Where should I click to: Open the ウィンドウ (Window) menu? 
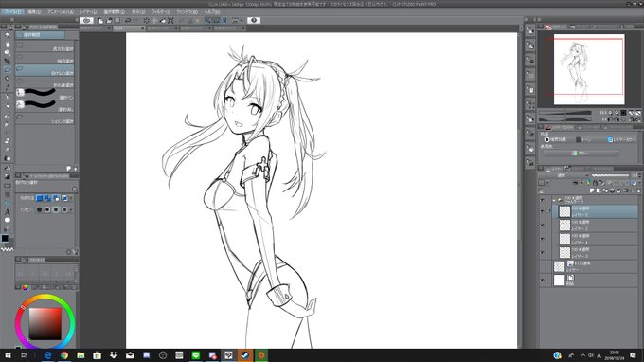point(187,12)
